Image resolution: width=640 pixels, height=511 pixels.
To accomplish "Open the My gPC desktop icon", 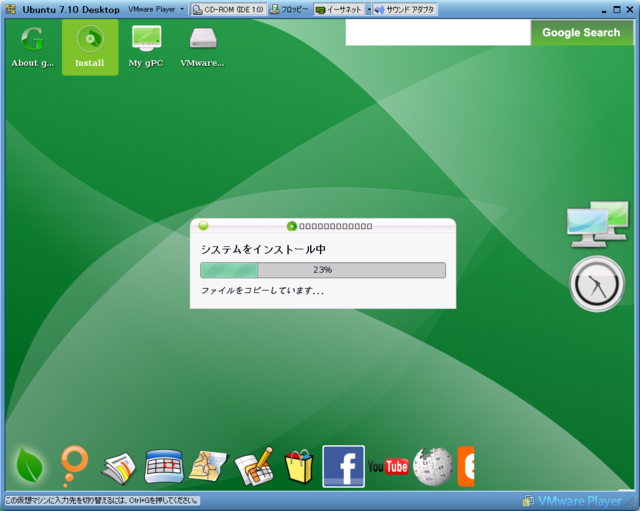I will pos(146,47).
